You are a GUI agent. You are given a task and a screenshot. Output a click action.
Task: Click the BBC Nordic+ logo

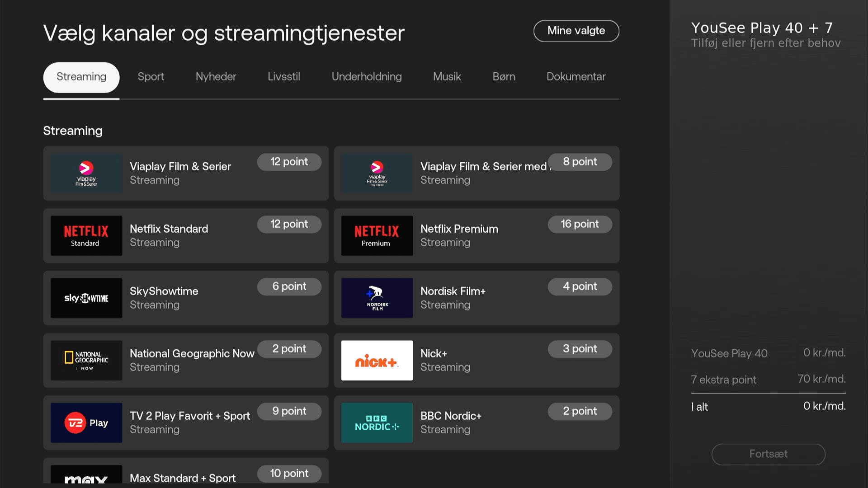coord(377,422)
